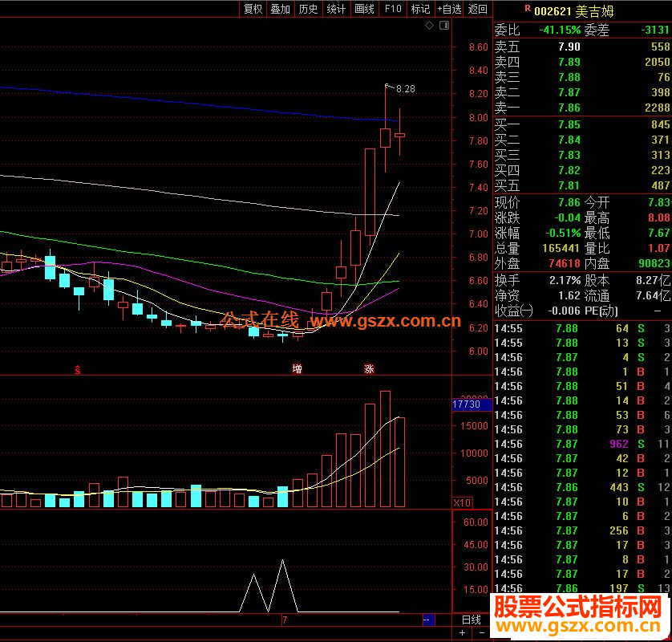
Task: Click the www.gszx.com.cn link at bottom right
Action: point(578,626)
